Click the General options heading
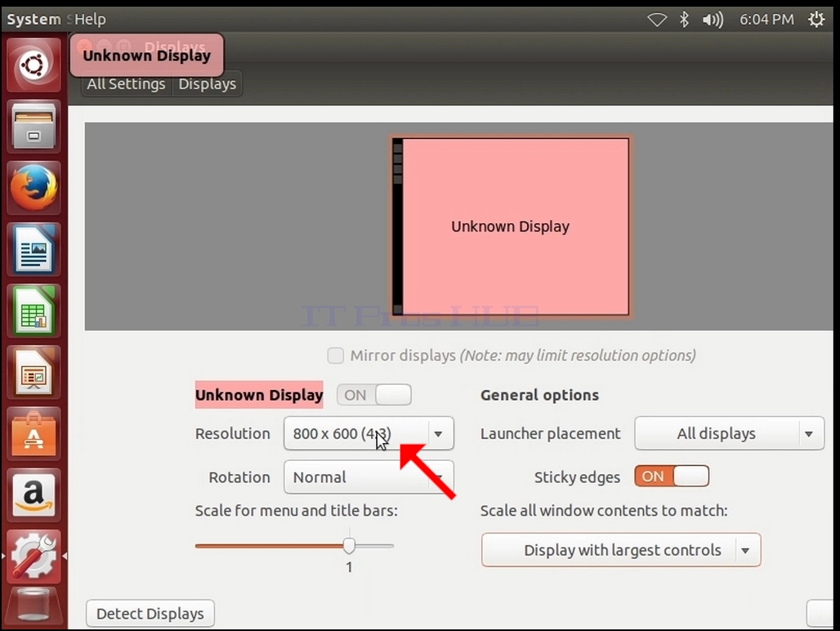 (539, 396)
